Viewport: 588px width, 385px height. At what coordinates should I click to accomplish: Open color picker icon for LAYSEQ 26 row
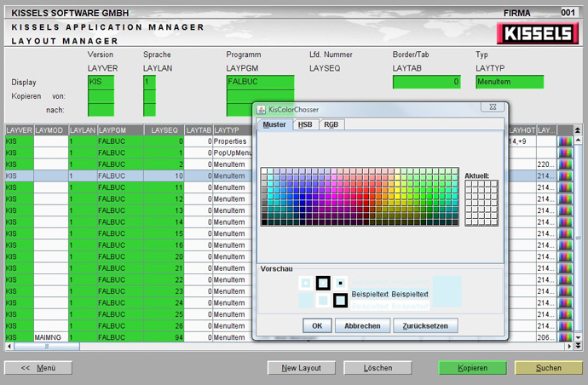tap(565, 326)
